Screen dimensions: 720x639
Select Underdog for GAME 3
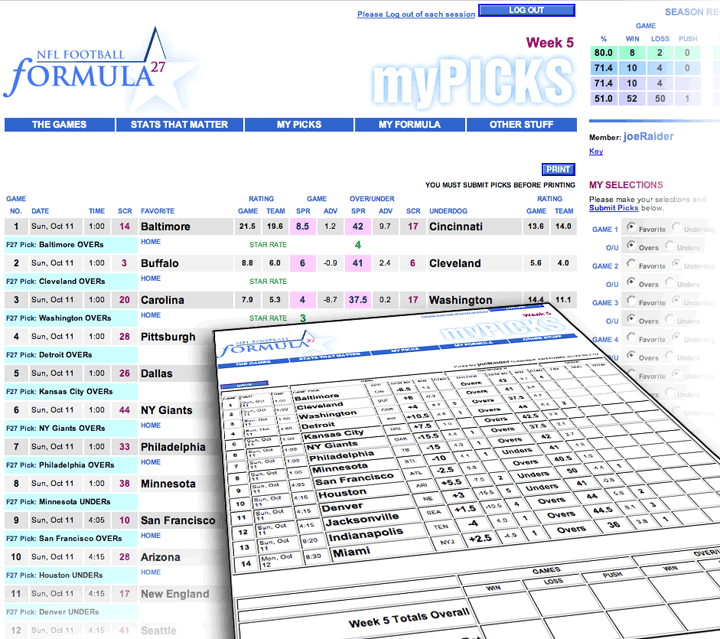click(x=676, y=300)
